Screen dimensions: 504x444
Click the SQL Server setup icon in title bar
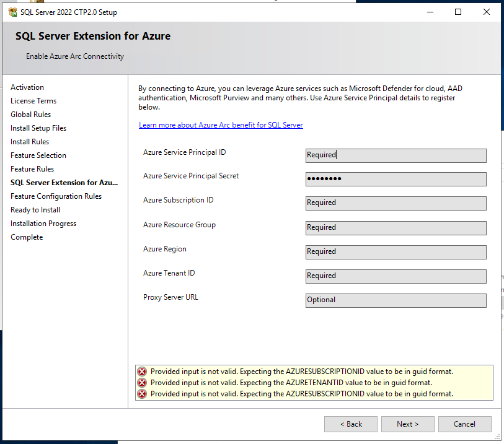pyautogui.click(x=11, y=12)
